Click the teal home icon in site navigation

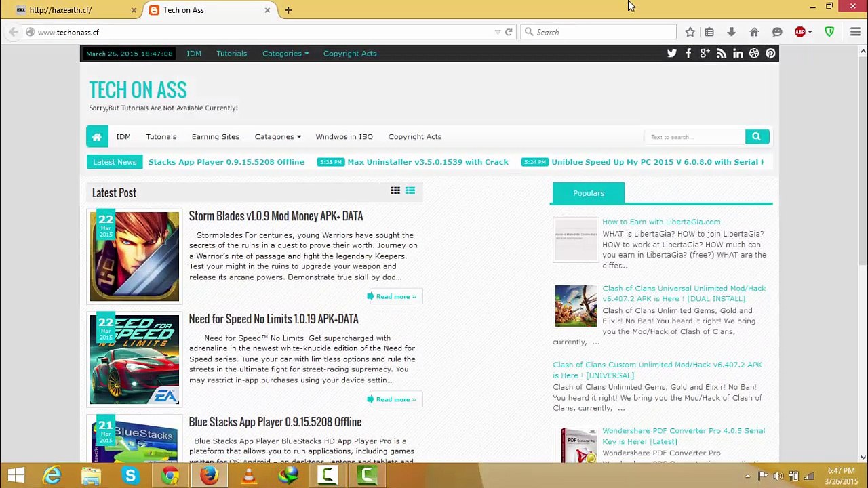[x=97, y=137]
